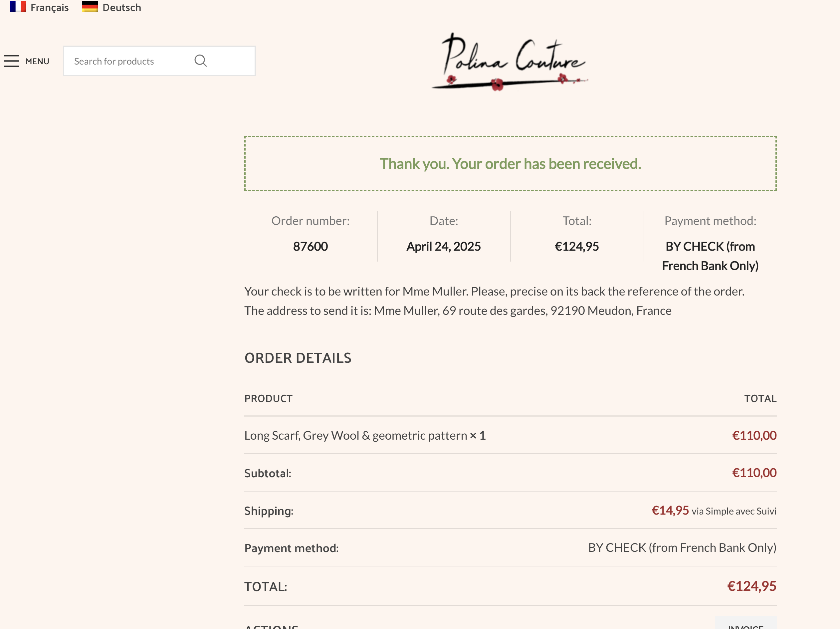Open the Long Scarf Grey Wool product
Viewport: 840px width, 629px height.
click(356, 435)
